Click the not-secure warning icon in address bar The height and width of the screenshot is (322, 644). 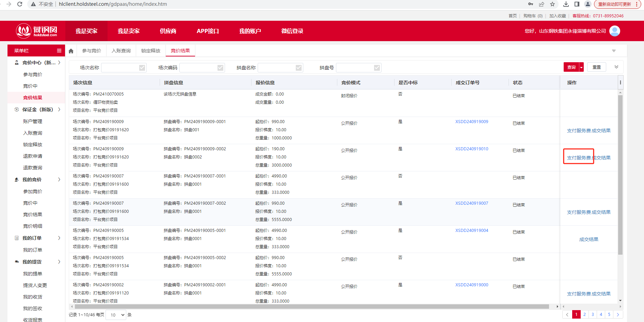[33, 4]
